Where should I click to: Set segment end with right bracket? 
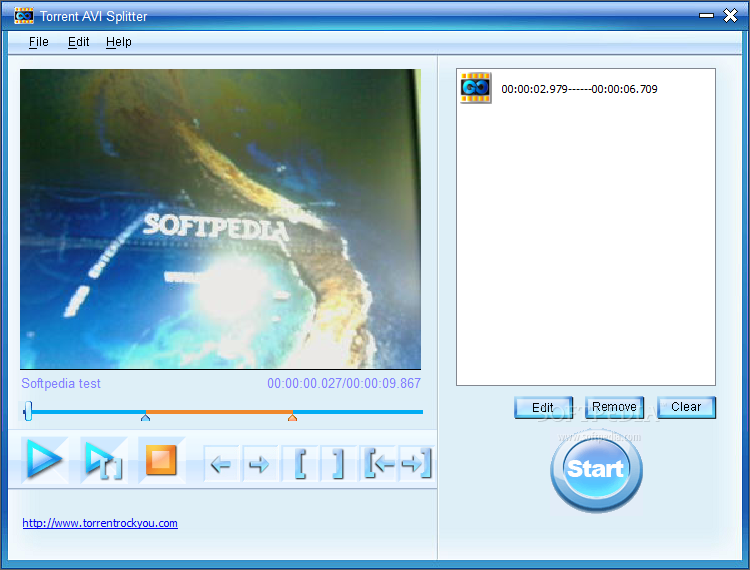point(338,463)
